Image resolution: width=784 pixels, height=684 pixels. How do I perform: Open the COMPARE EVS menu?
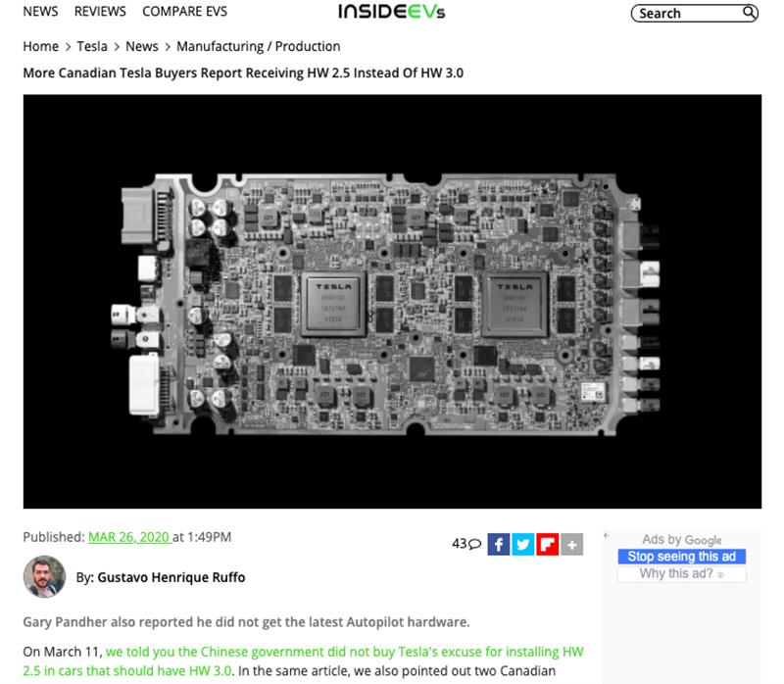coord(184,11)
